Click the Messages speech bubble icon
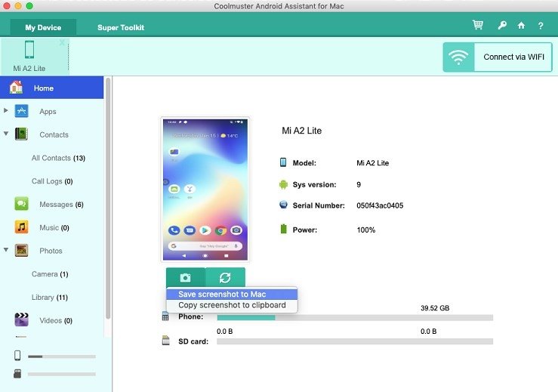This screenshot has height=392, width=558. point(21,204)
